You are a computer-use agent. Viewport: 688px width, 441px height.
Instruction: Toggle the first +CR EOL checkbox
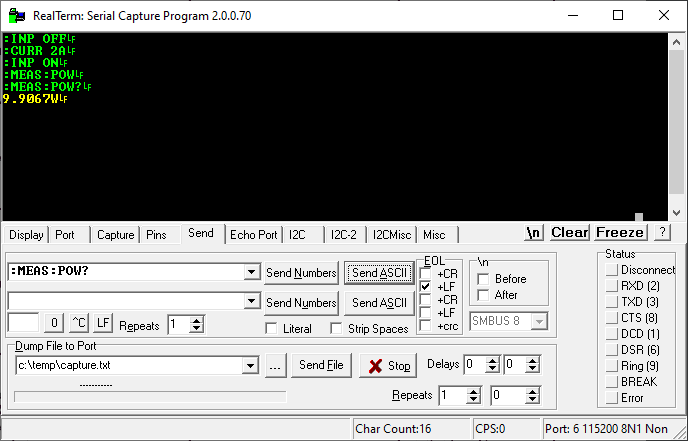[425, 273]
